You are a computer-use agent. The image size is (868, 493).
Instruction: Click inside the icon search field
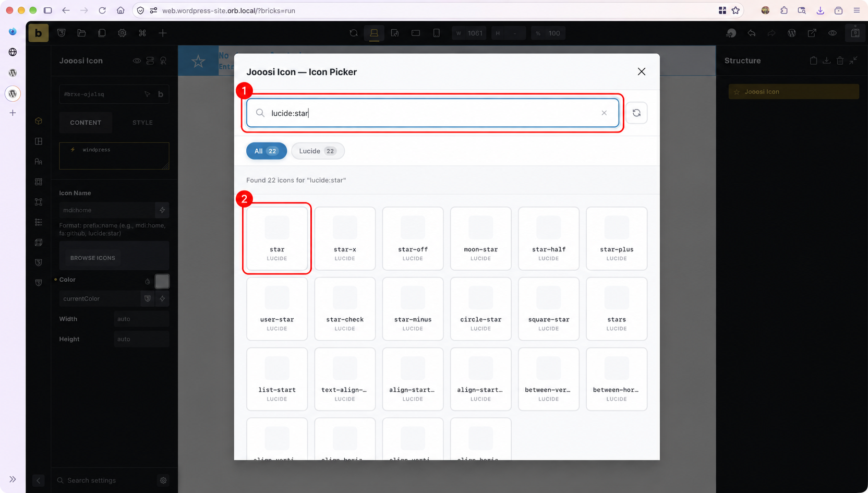(432, 113)
